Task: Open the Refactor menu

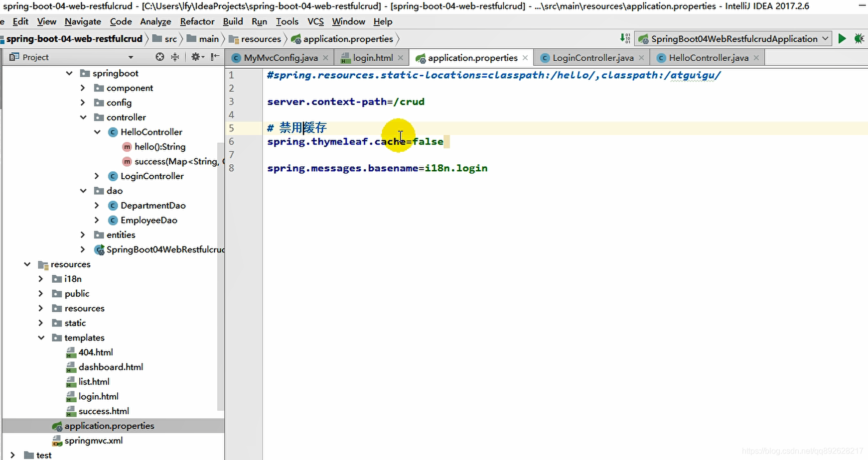Action: coord(197,21)
